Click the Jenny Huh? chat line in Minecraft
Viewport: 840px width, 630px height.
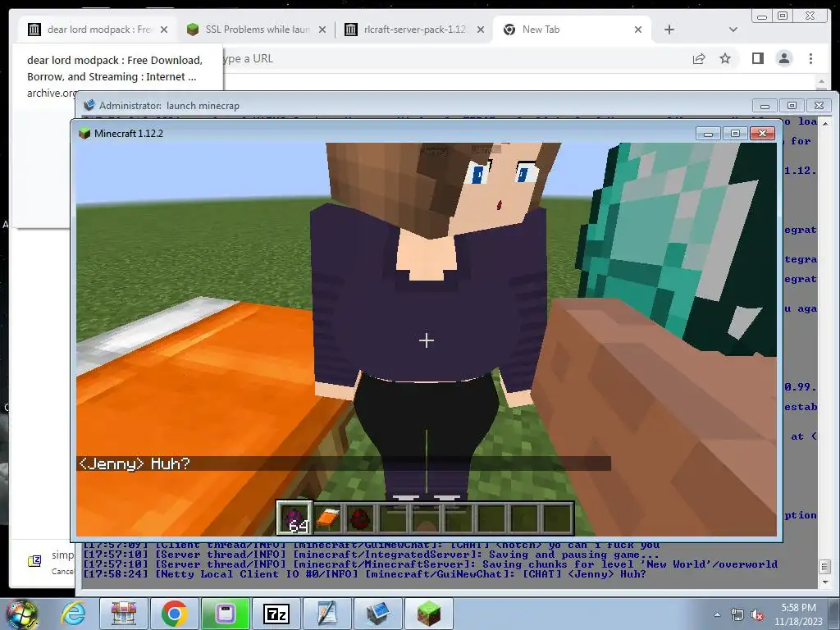[x=344, y=463]
